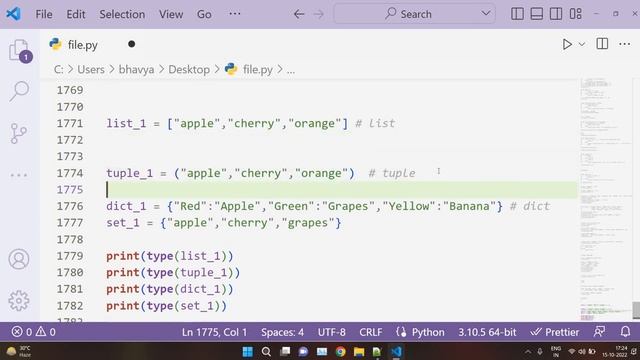Click on print(type(set_1)) line

coord(166,306)
